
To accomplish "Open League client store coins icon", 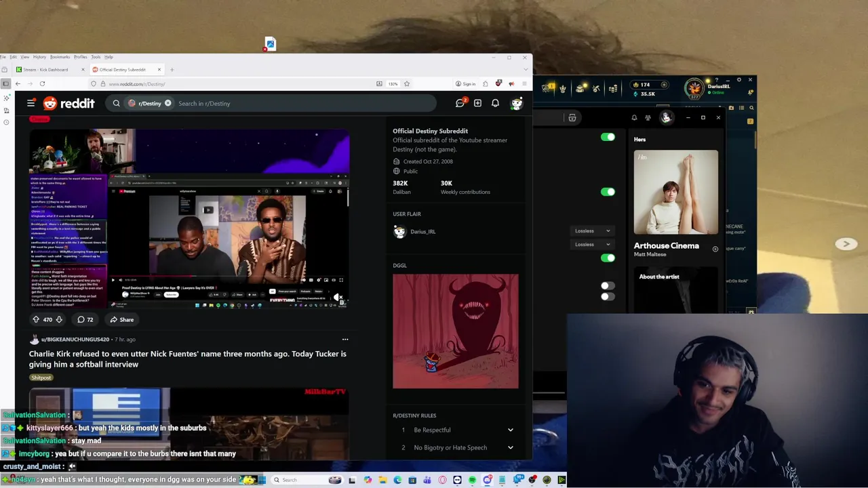I will coord(613,88).
